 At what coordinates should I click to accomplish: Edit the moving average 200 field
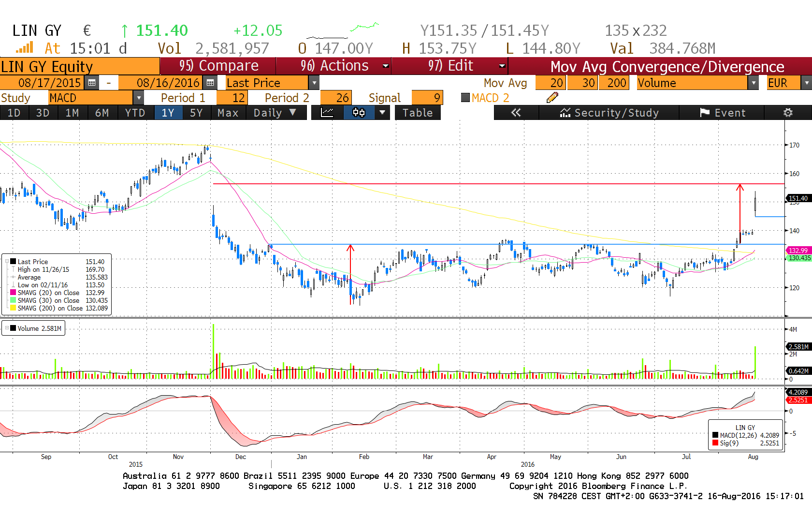pyautogui.click(x=614, y=83)
